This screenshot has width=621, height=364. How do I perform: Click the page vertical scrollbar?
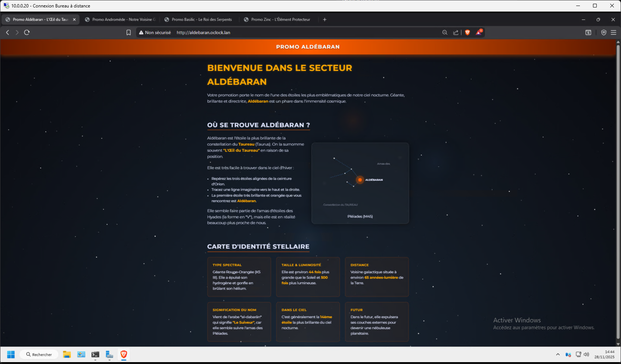tap(618, 187)
